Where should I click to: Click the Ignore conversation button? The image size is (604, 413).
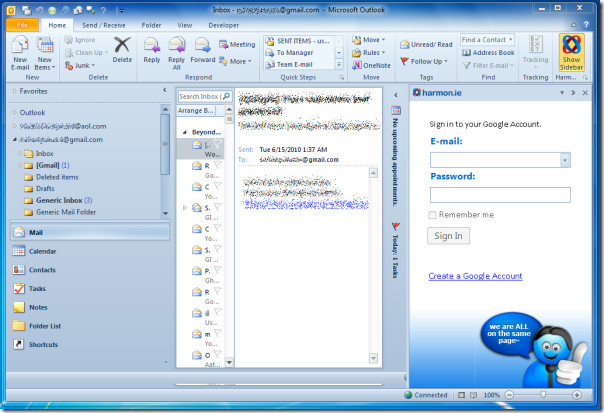(x=80, y=40)
